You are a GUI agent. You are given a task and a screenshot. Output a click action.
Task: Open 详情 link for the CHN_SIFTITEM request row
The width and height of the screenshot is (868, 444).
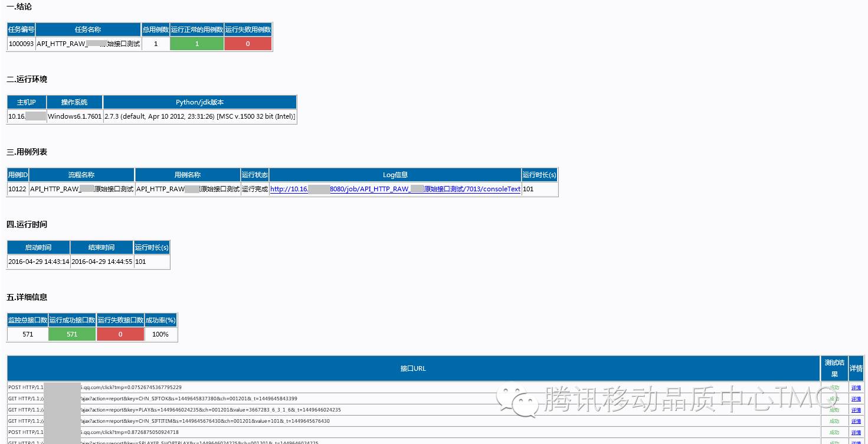point(856,422)
